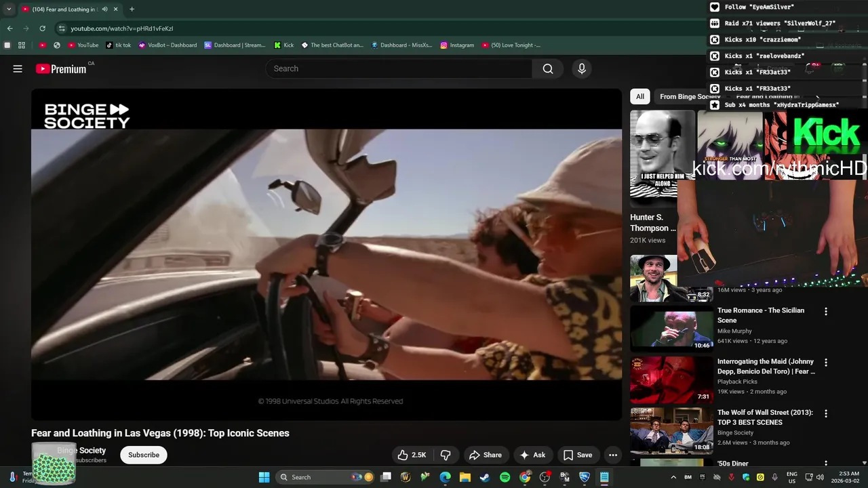Click the YouTube search field
The width and height of the screenshot is (868, 488).
point(399,68)
